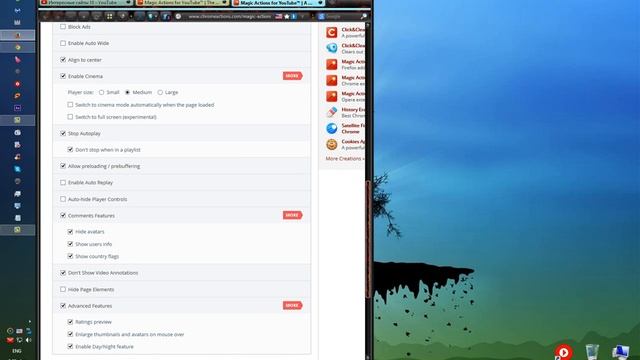This screenshot has width=640, height=360.
Task: Toggle the Comments Features checkbox
Action: pyautogui.click(x=63, y=215)
